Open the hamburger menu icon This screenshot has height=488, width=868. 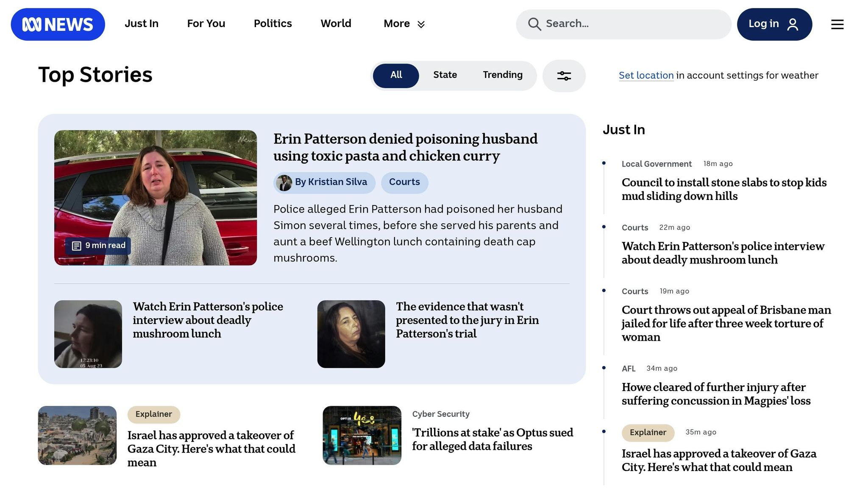coord(837,24)
